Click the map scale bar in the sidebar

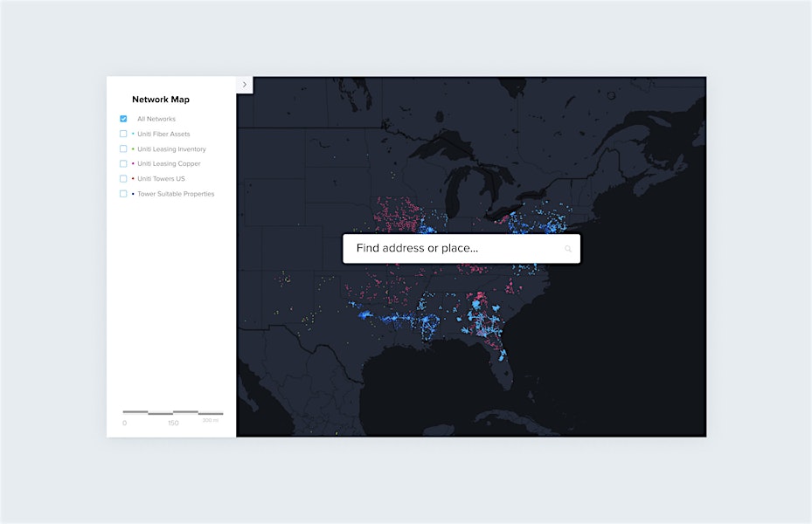(x=173, y=412)
